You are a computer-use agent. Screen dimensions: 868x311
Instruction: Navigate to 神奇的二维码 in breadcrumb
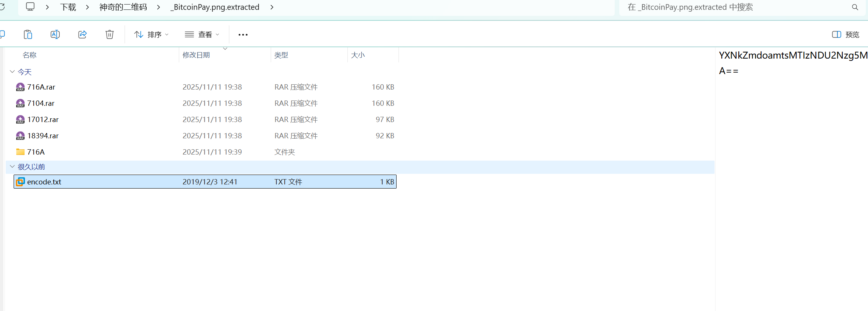tap(123, 7)
